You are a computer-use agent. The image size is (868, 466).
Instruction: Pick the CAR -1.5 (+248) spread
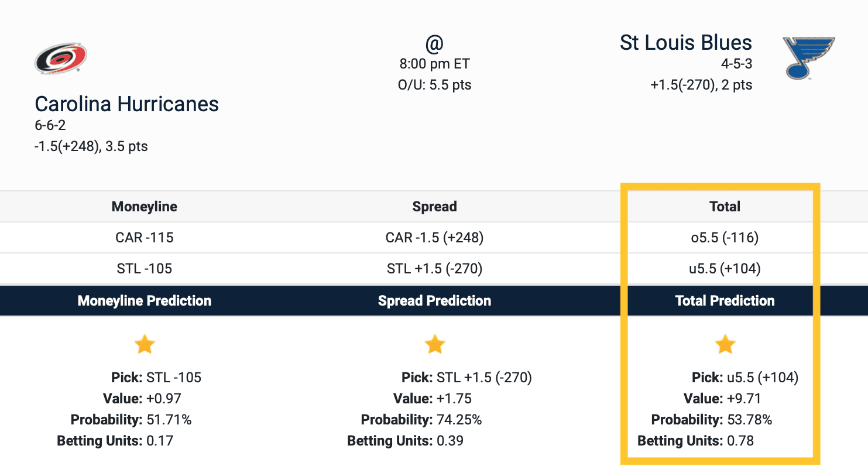pyautogui.click(x=434, y=238)
